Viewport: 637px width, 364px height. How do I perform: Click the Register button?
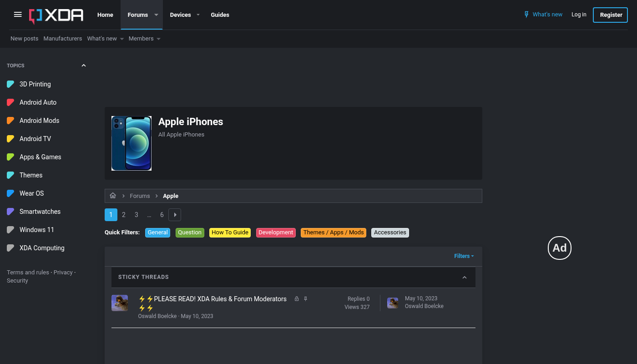611,15
